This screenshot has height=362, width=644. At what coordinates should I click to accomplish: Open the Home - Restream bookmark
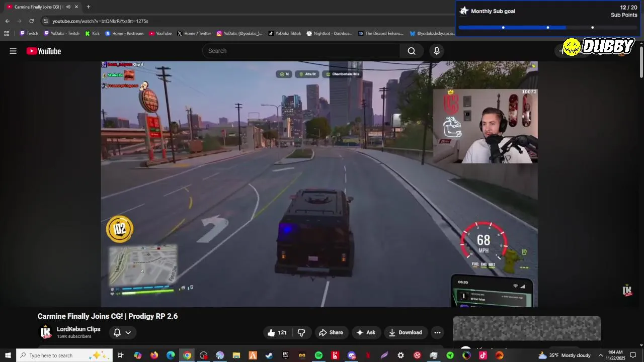pos(124,34)
